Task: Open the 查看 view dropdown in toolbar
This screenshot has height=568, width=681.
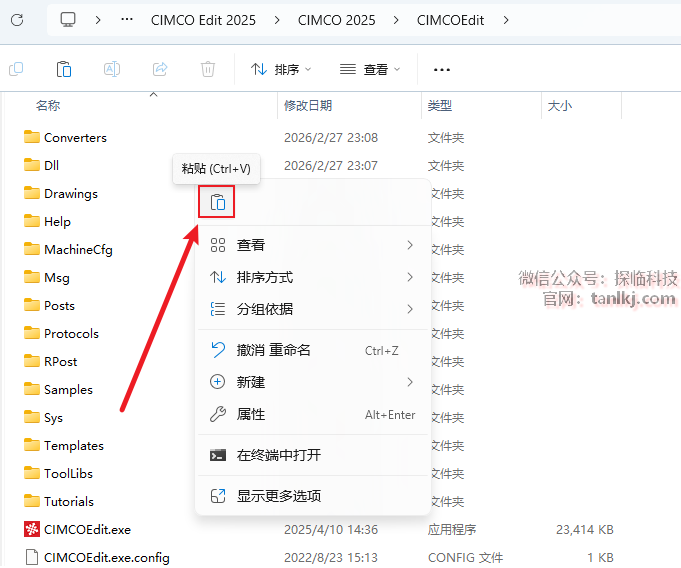Action: pos(370,69)
